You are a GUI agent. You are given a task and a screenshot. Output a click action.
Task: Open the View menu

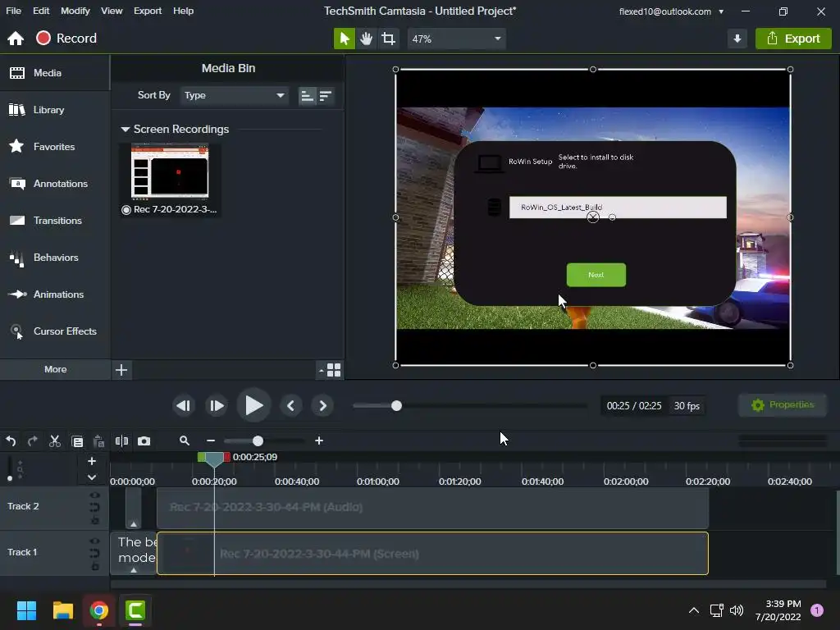[x=112, y=11]
